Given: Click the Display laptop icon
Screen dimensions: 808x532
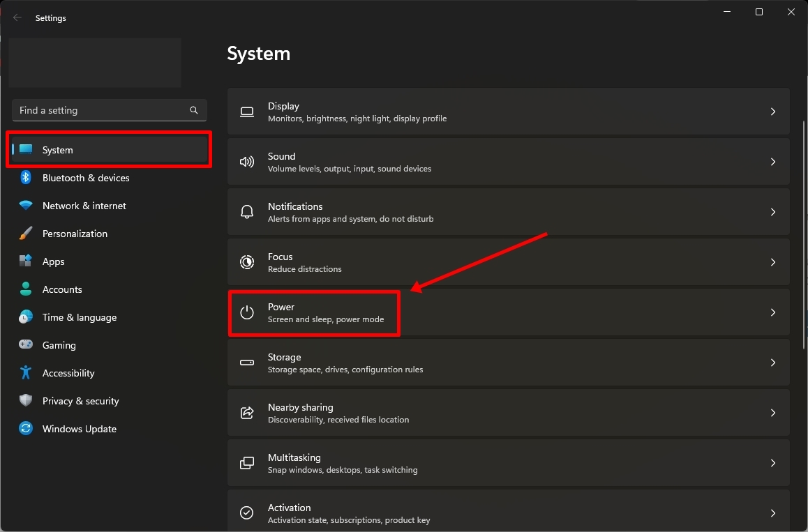Looking at the screenshot, I should [247, 112].
